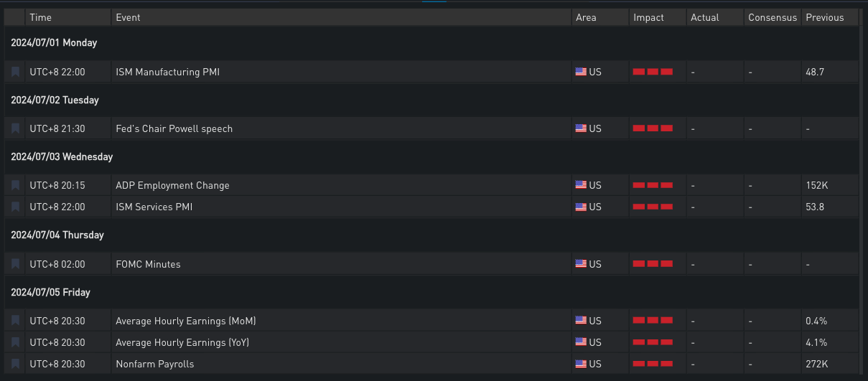Sort by the Time column header
This screenshot has height=381, width=868.
[x=41, y=17]
